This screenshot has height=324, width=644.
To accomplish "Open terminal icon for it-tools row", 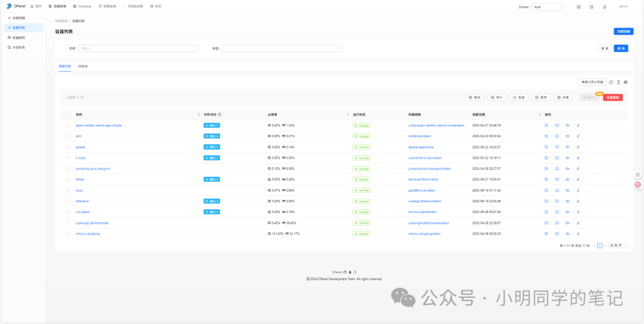I will (557, 158).
